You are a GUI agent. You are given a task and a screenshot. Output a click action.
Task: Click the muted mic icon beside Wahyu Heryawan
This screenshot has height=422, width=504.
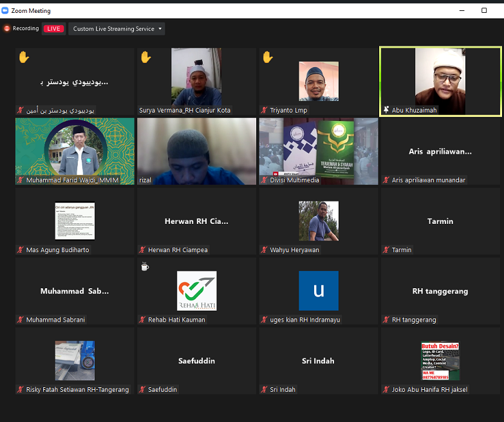264,250
